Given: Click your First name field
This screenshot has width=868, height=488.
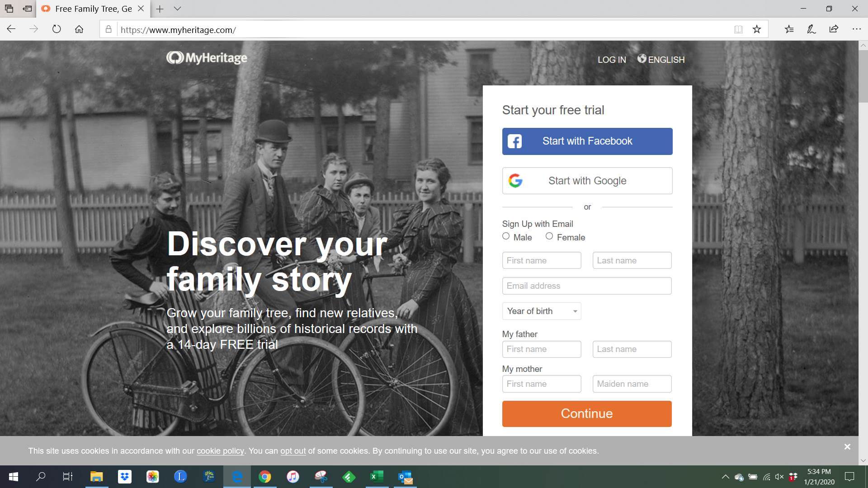Looking at the screenshot, I should (542, 260).
